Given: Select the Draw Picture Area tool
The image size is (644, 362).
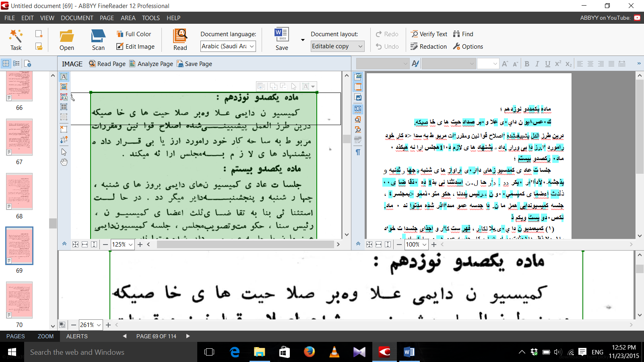Looking at the screenshot, I should (64, 86).
